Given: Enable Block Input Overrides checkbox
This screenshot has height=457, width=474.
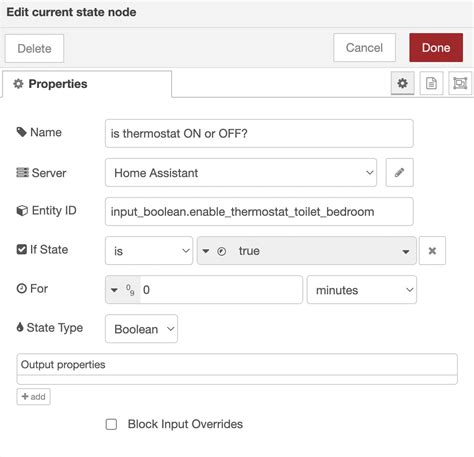Looking at the screenshot, I should click(111, 424).
